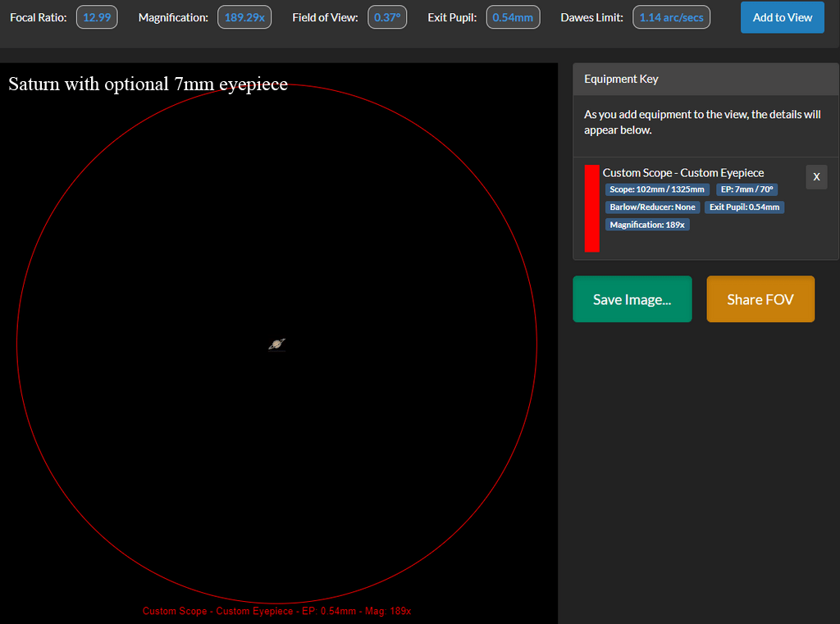Click the Save Image button
Viewport: 840px width, 624px height.
632,299
